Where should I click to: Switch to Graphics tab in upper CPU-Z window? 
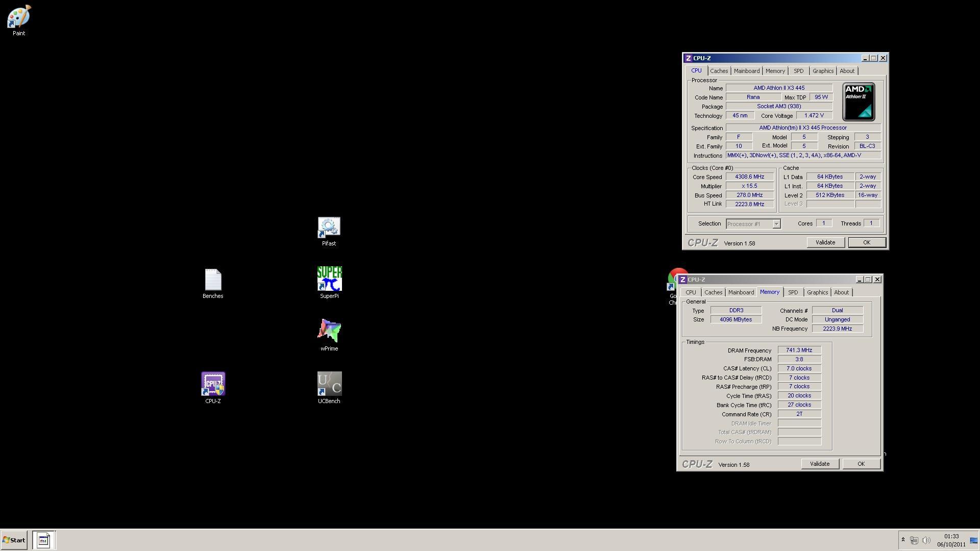(x=823, y=71)
